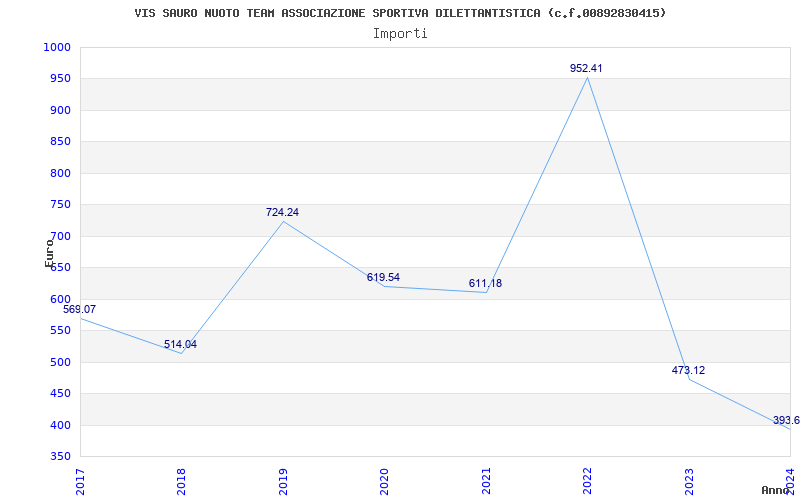
Task: Select the last data label 393.6
Action: click(x=786, y=420)
